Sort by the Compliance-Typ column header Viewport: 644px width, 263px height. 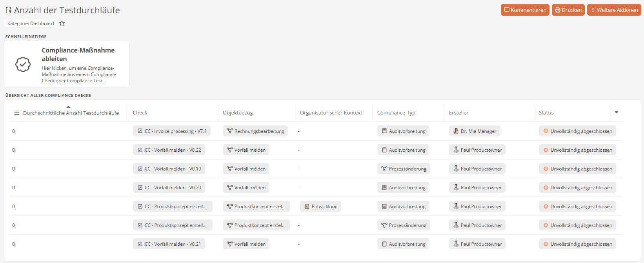pos(396,113)
